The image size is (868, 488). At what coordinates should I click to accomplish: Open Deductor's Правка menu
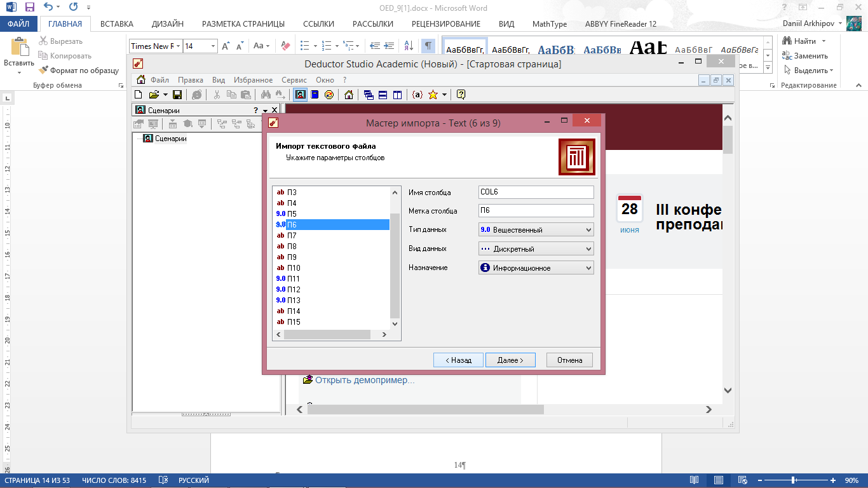click(191, 80)
